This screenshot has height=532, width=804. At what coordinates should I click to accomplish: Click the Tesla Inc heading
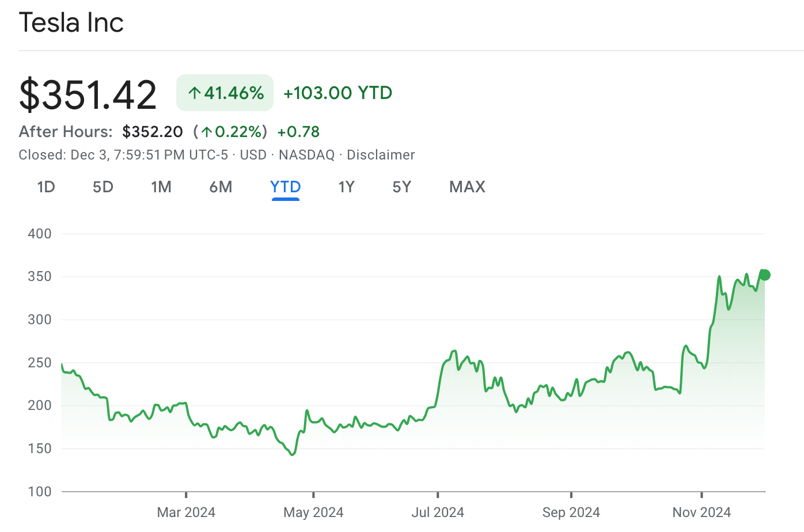(x=71, y=23)
